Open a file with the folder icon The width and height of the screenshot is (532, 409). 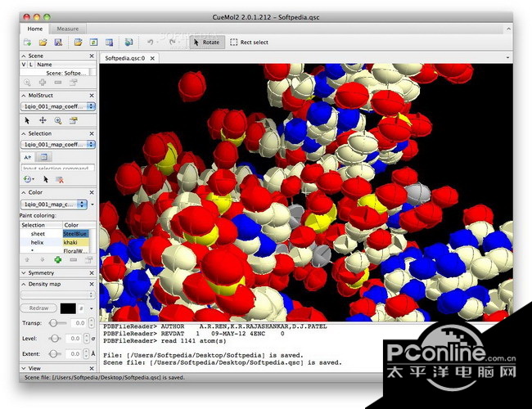click(42, 42)
